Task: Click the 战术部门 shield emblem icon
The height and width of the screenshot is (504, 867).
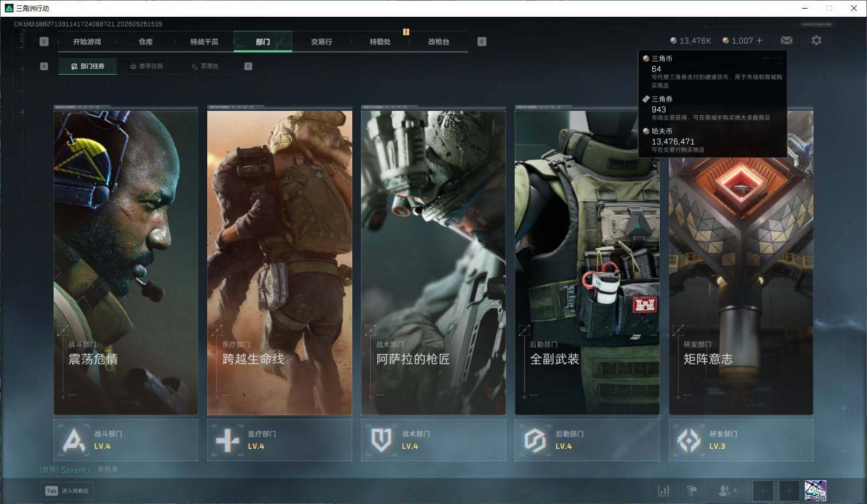Action: click(x=381, y=440)
